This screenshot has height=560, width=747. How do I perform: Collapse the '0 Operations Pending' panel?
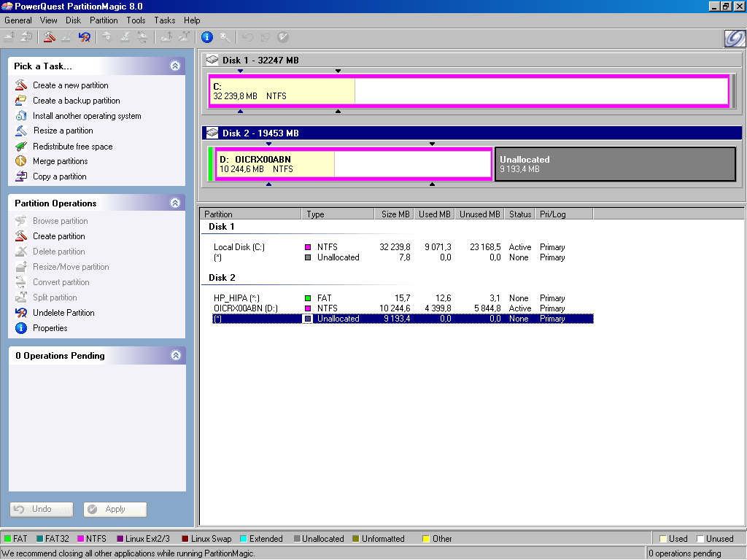click(176, 355)
